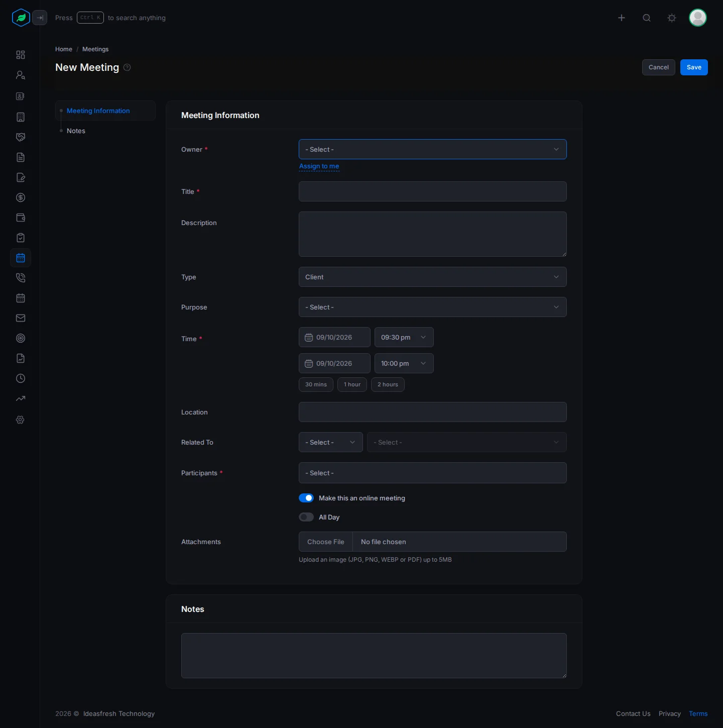723x728 pixels.
Task: Click the plus quick-add icon in header
Action: (x=622, y=18)
